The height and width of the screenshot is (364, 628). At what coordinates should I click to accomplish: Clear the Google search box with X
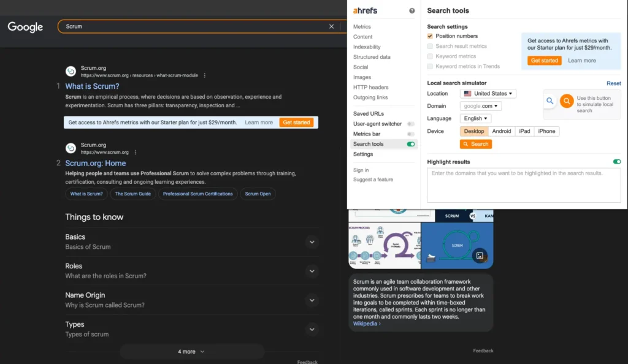point(331,26)
